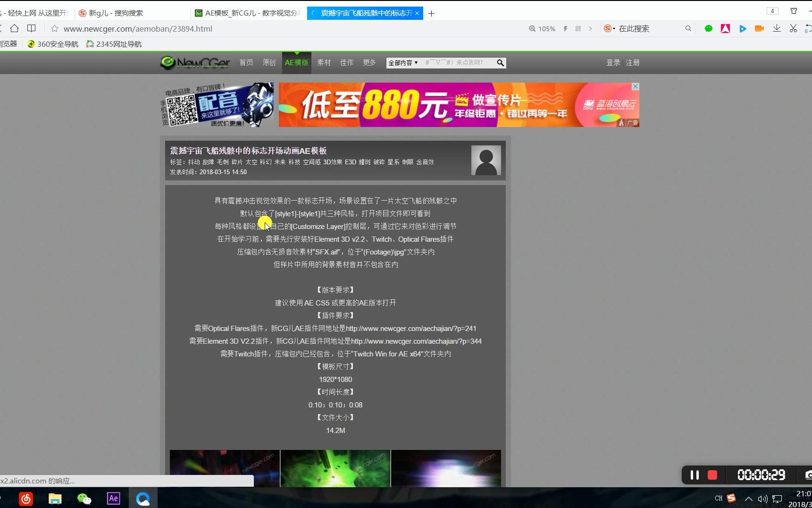
Task: Open the 素材 navigation item
Action: (324, 62)
